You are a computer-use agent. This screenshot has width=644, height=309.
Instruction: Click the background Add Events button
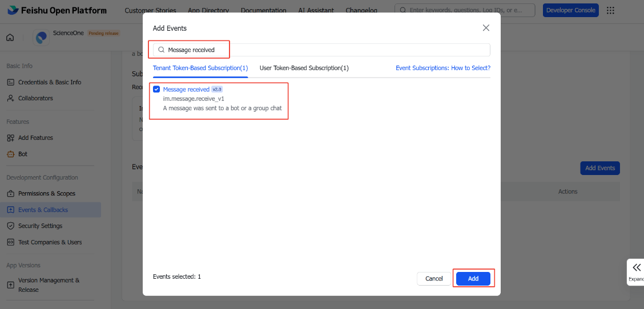599,168
